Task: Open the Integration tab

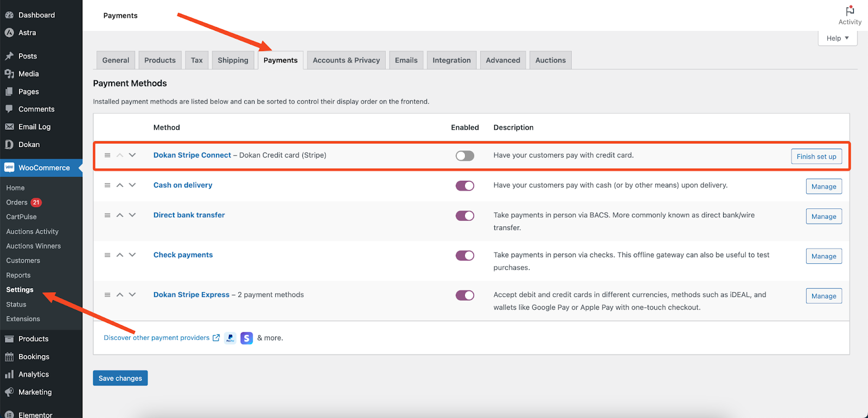Action: (451, 60)
